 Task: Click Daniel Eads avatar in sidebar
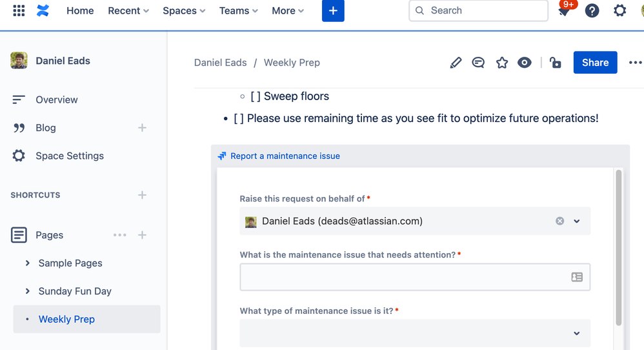pos(19,61)
